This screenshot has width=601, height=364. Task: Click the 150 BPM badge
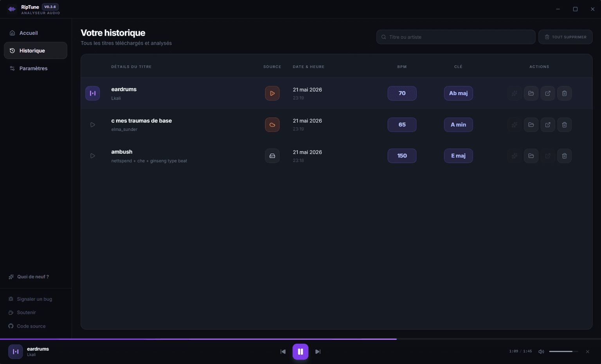pos(402,156)
